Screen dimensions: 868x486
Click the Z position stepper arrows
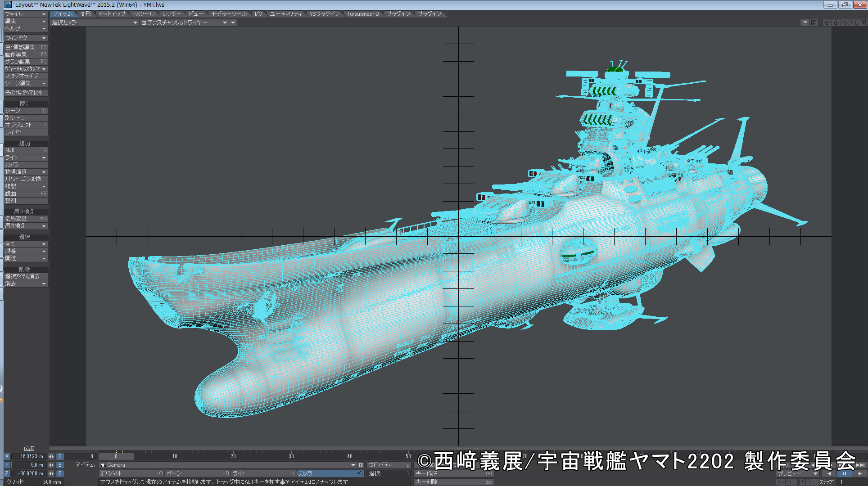(51, 473)
